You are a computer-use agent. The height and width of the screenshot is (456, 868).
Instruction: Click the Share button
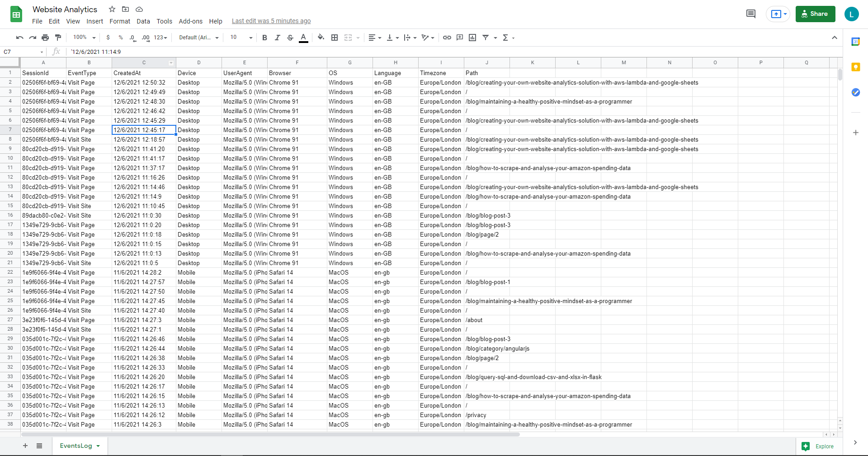pos(815,14)
